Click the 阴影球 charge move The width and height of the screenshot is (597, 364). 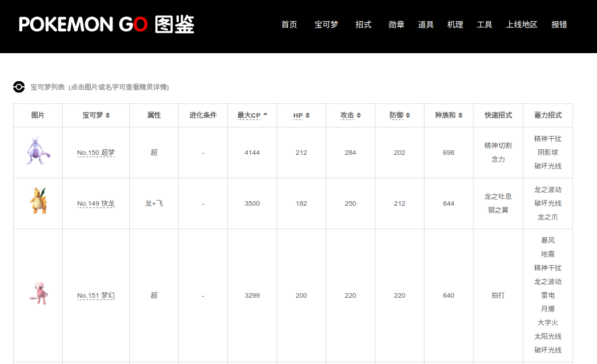(547, 153)
